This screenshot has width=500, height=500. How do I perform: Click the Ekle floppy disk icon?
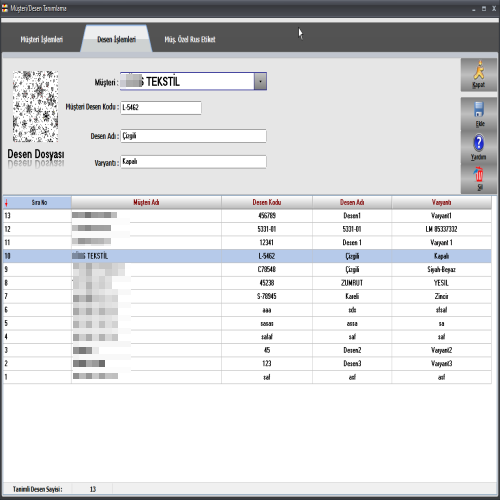click(479, 110)
